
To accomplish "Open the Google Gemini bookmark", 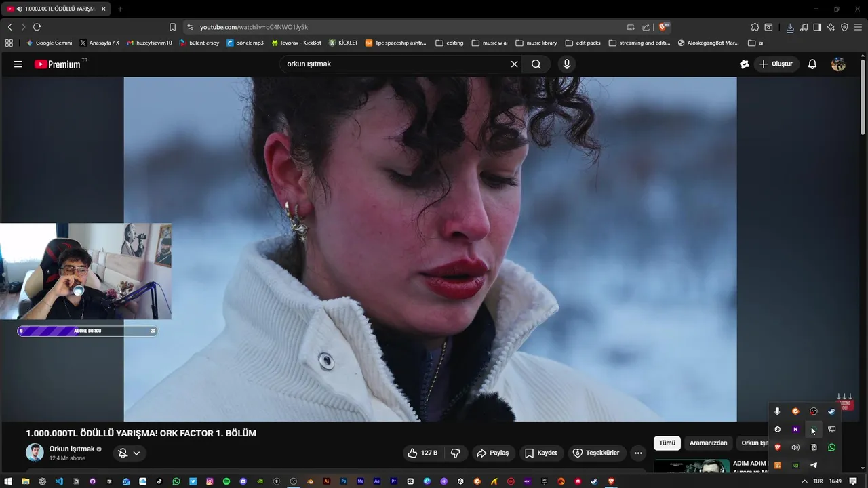I will (x=49, y=43).
